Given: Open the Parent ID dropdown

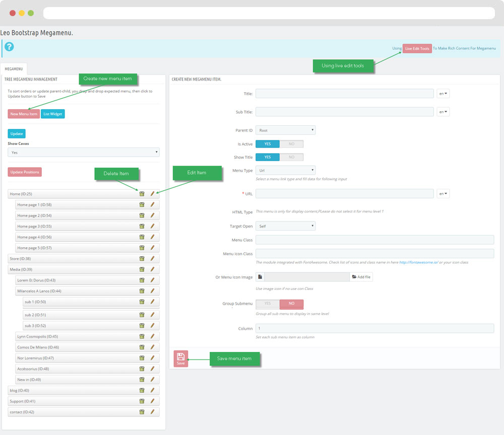Looking at the screenshot, I should pyautogui.click(x=285, y=130).
